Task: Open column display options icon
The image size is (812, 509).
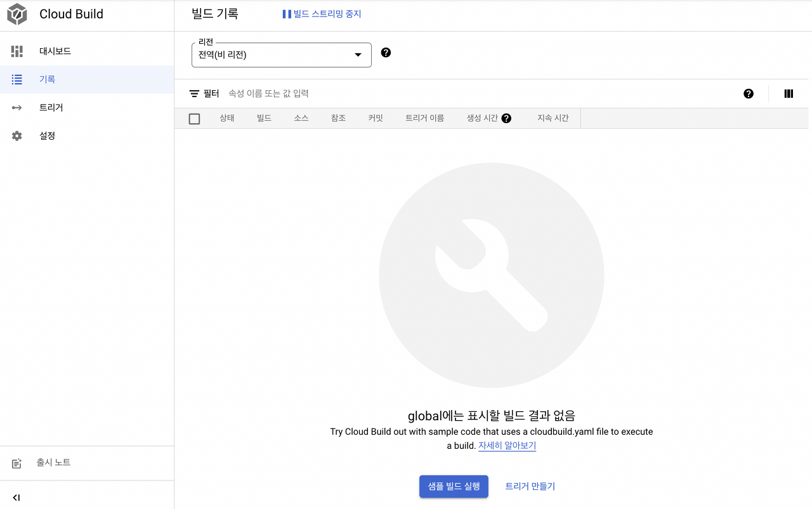Action: pos(789,94)
